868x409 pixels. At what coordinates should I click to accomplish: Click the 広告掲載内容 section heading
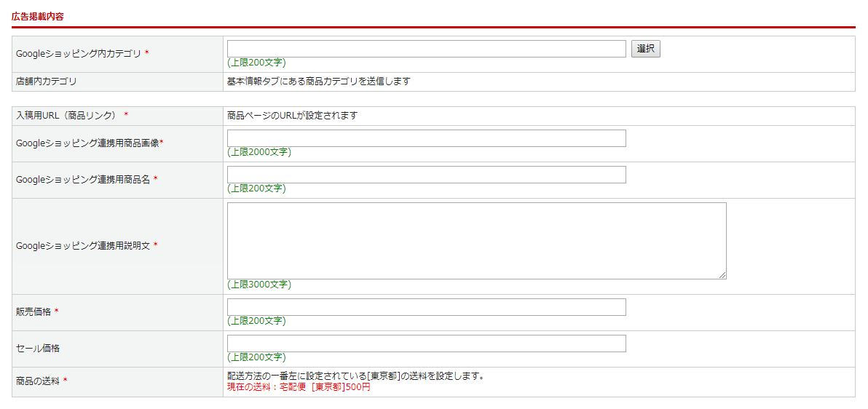pyautogui.click(x=38, y=16)
